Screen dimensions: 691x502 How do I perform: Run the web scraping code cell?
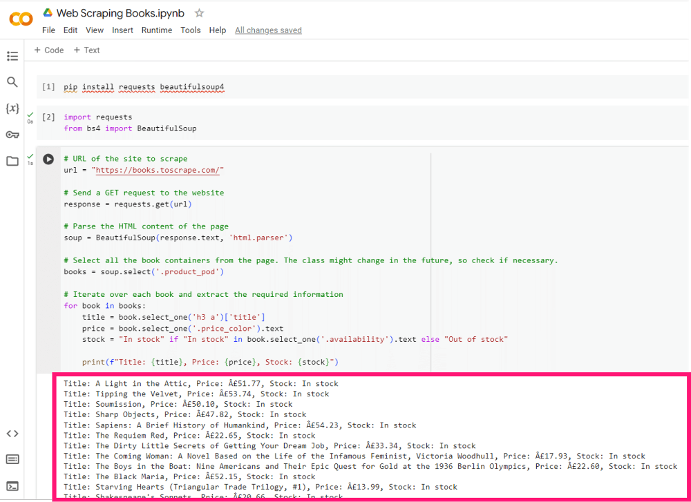[48, 159]
